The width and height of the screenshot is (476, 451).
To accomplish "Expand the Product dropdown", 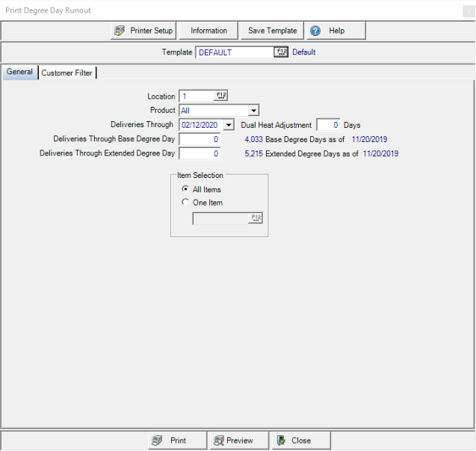I will 253,111.
